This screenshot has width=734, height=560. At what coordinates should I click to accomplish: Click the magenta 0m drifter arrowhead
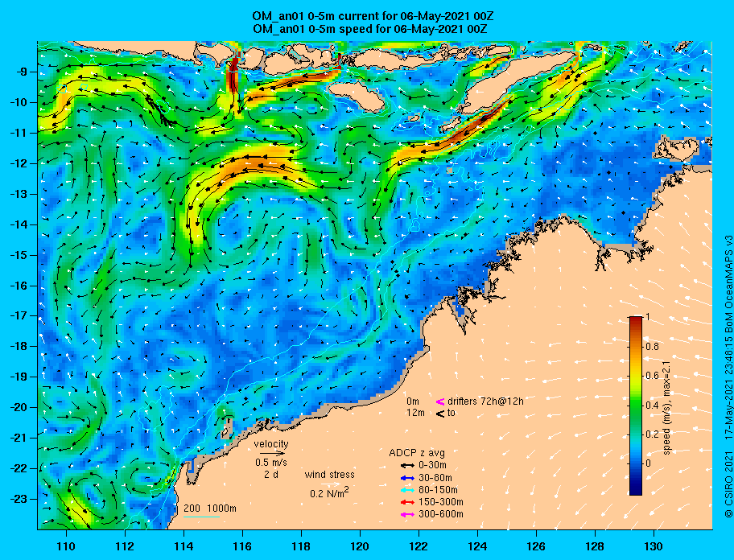point(440,401)
